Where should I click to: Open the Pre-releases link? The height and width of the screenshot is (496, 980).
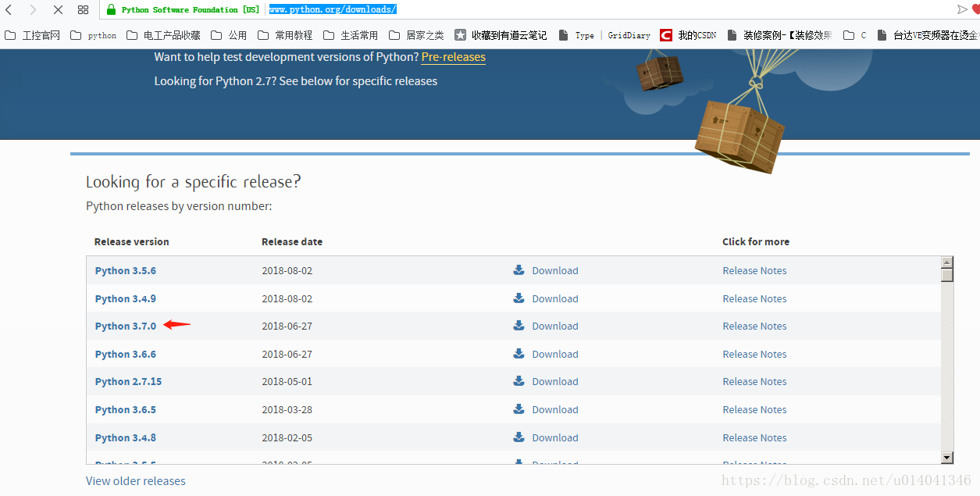(453, 57)
